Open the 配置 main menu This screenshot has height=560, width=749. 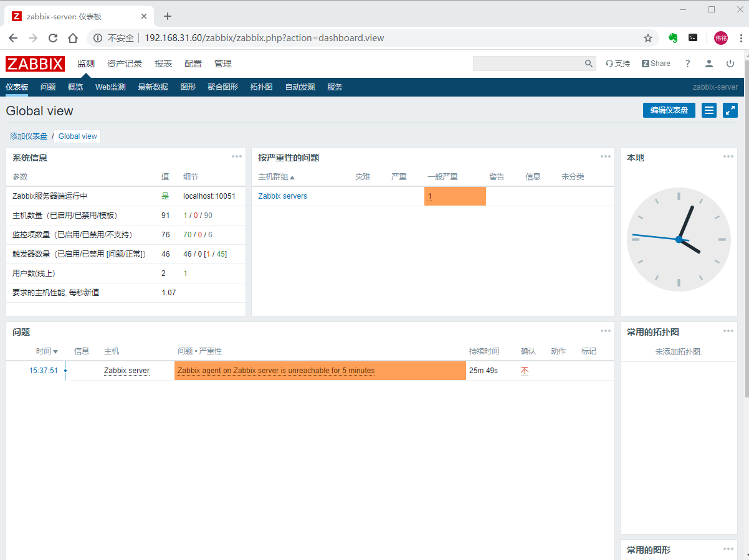pos(193,64)
